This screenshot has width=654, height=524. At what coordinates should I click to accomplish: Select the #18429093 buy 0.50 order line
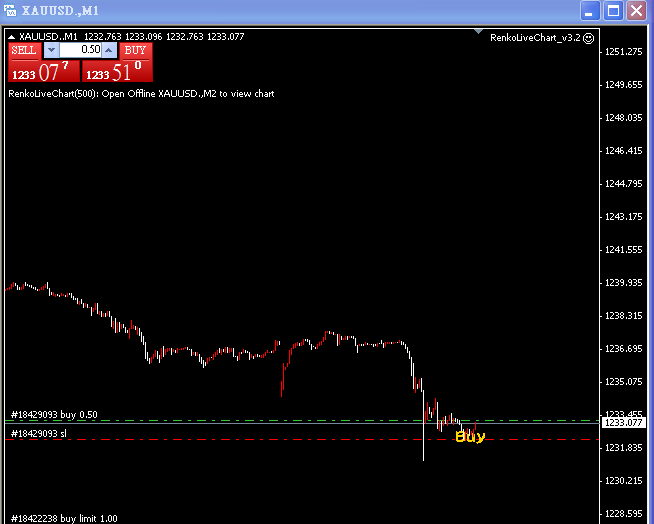(x=302, y=421)
